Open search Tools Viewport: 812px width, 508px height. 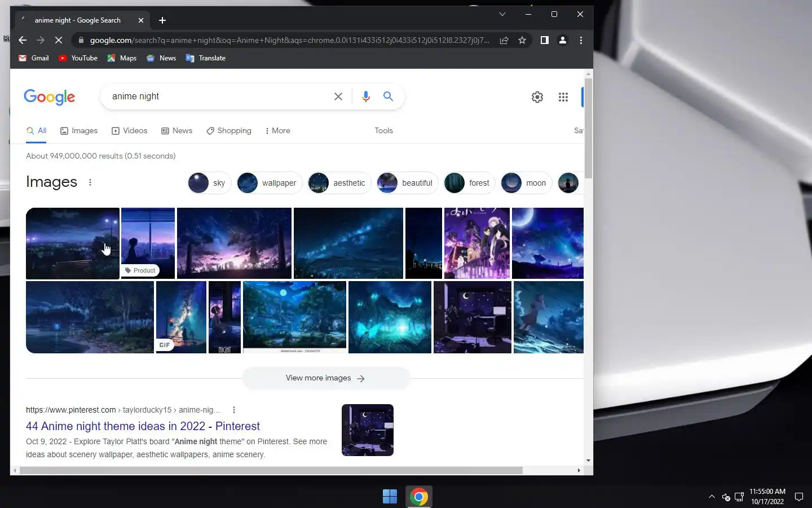383,131
